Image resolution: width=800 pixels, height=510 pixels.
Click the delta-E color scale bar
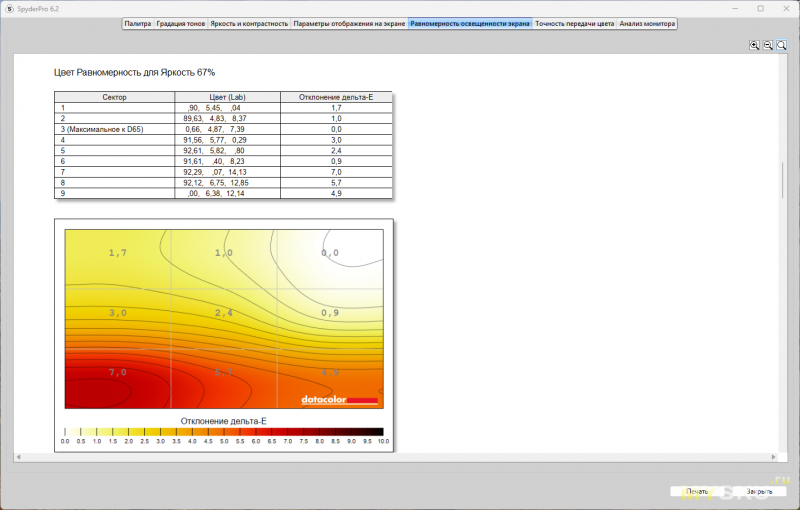click(x=224, y=431)
